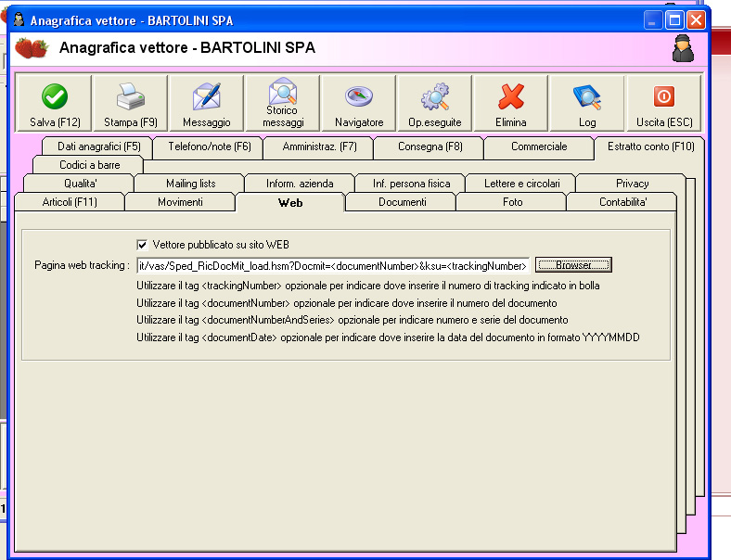
Task: Minimize the Anagrafica vettore window
Action: click(653, 20)
